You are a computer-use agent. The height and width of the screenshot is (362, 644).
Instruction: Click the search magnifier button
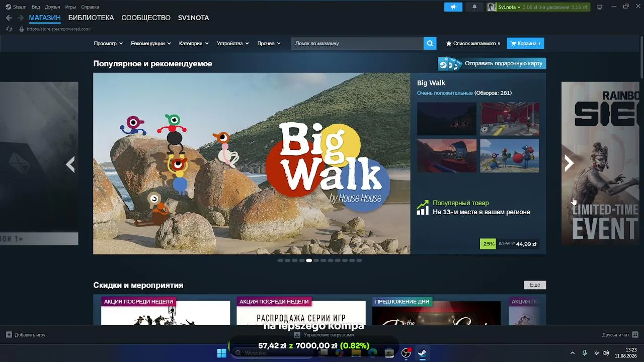coord(430,43)
